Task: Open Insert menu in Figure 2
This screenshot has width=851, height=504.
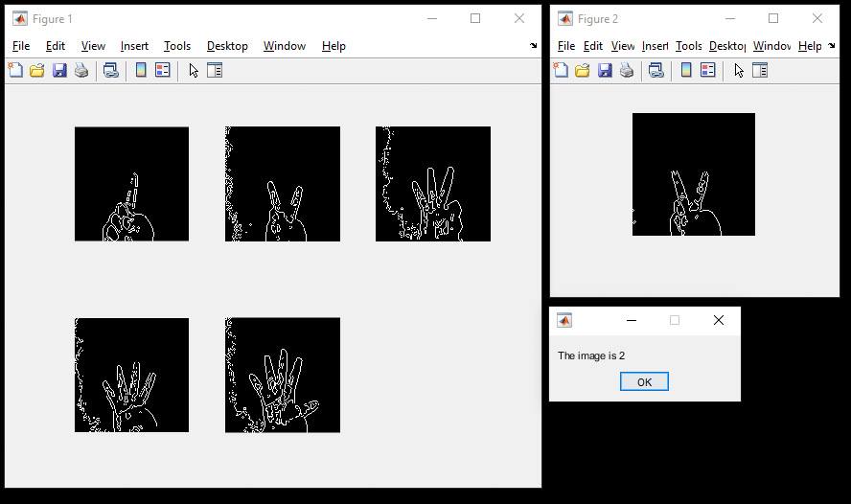Action: point(655,46)
